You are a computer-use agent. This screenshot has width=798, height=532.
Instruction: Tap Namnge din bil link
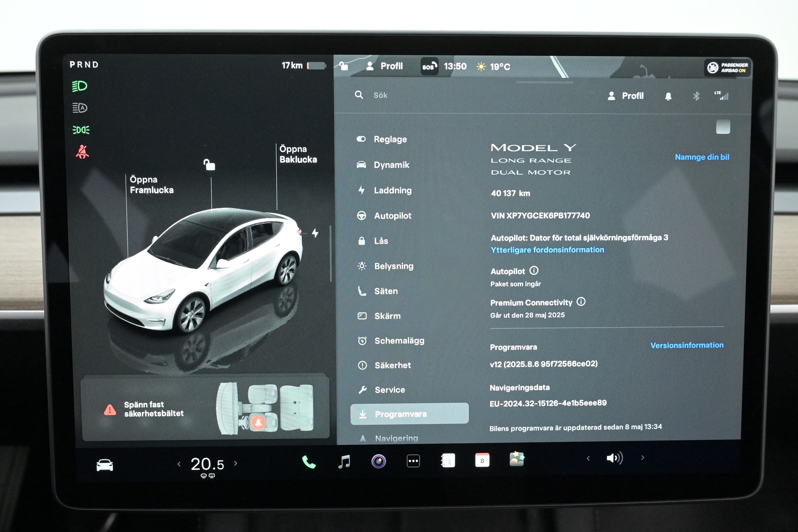702,157
